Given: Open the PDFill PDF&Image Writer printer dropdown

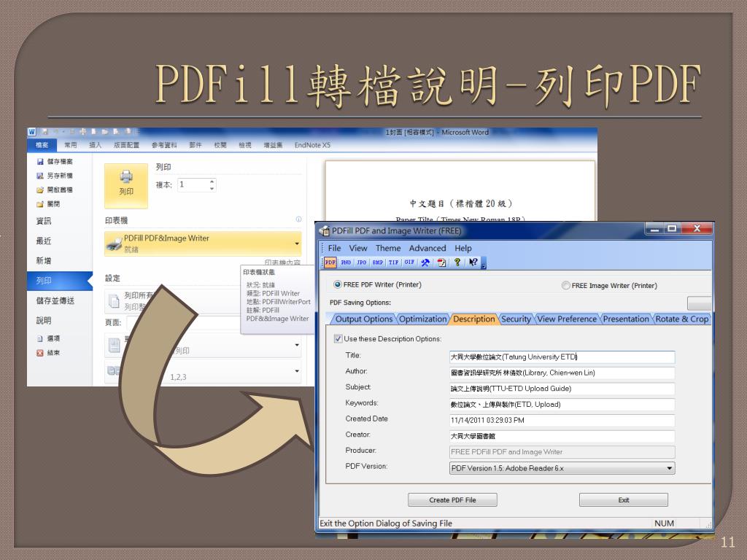Looking at the screenshot, I should click(x=297, y=244).
